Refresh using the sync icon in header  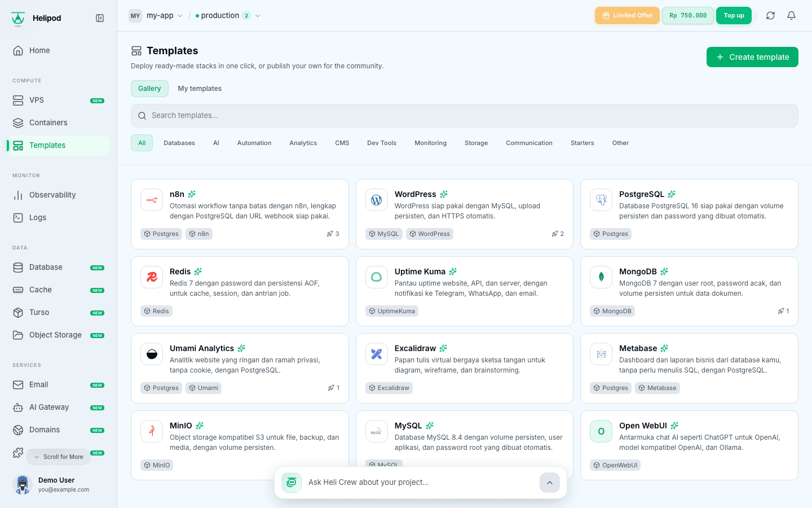click(x=770, y=16)
